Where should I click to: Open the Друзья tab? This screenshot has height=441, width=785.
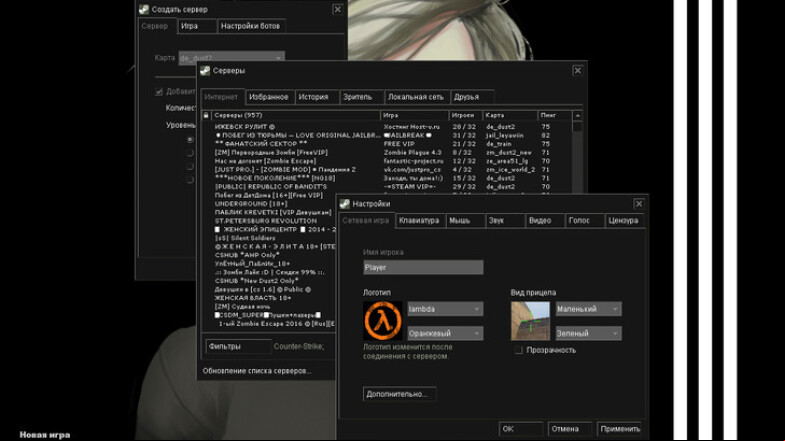tap(472, 97)
